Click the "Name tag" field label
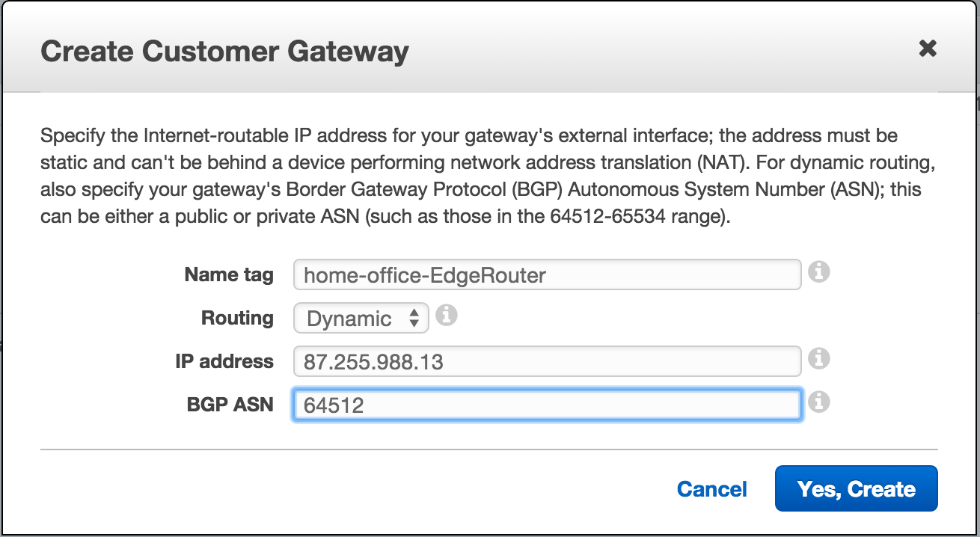Image resolution: width=980 pixels, height=537 pixels. 229,274
